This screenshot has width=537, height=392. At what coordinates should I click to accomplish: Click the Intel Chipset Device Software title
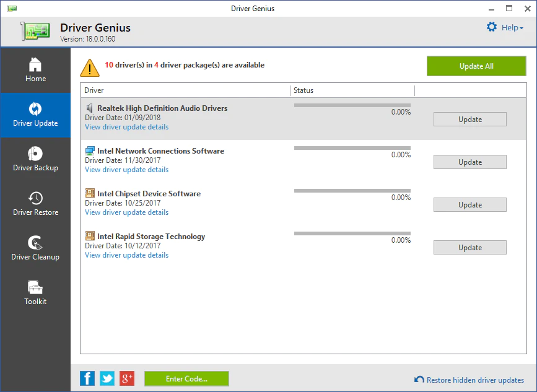click(x=149, y=194)
